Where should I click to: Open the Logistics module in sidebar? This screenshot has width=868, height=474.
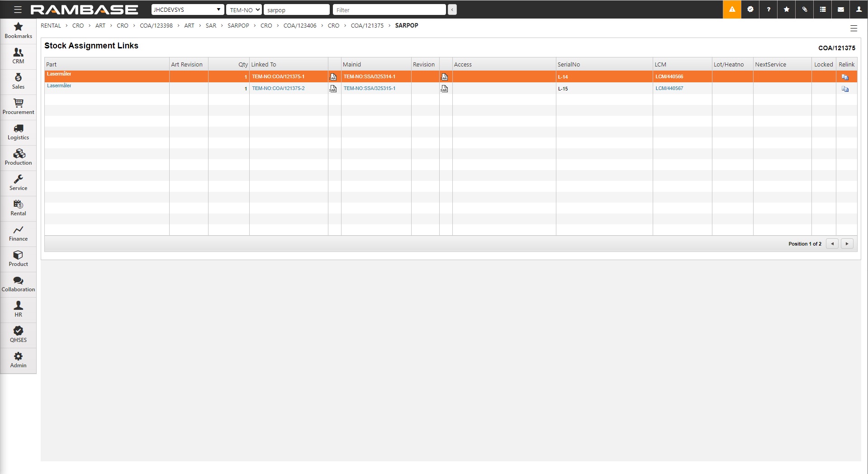click(18, 133)
